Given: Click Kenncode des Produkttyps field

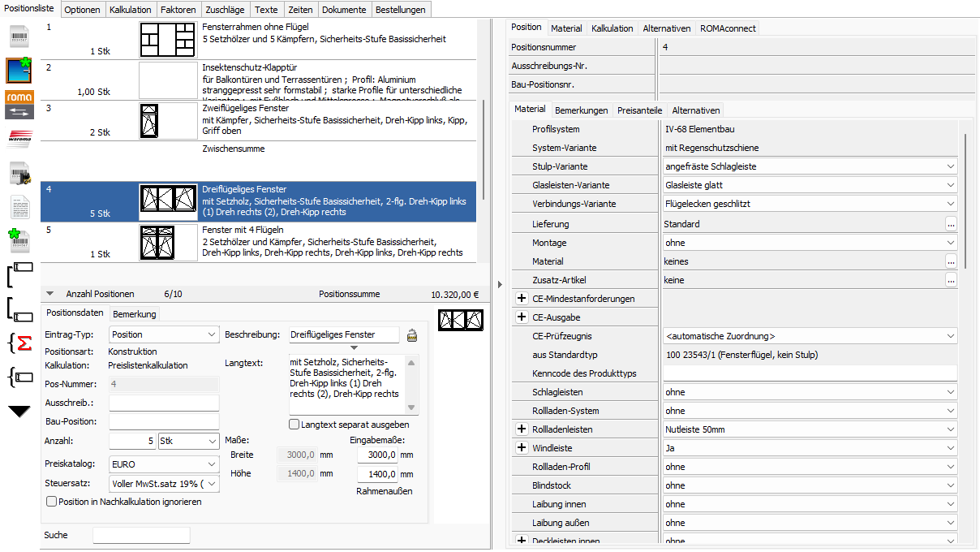Looking at the screenshot, I should click(810, 373).
